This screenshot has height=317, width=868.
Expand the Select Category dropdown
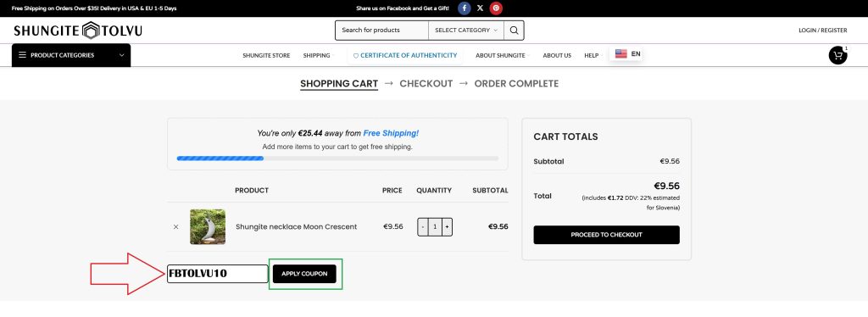point(466,31)
